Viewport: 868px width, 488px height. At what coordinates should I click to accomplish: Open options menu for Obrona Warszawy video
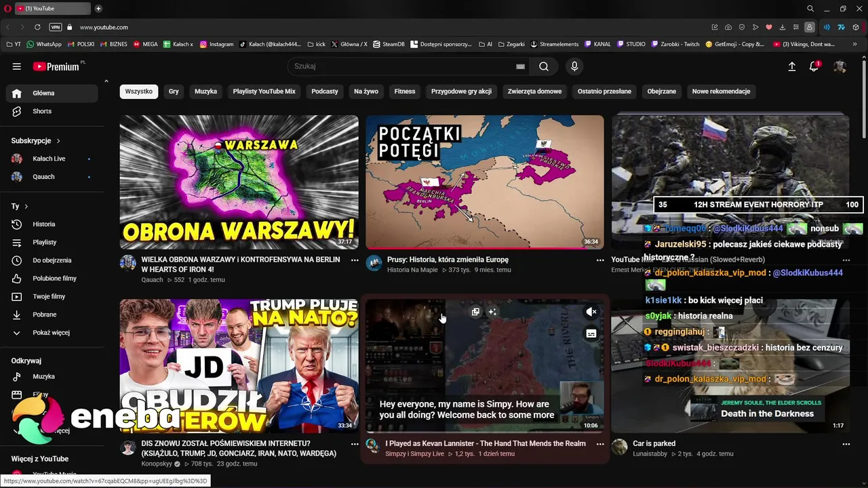[355, 260]
